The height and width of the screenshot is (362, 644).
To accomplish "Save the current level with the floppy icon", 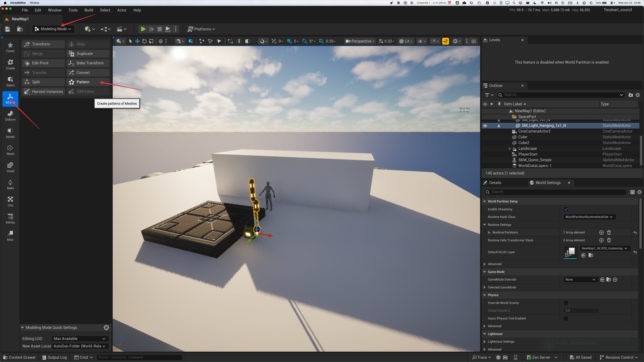I will 7,29.
